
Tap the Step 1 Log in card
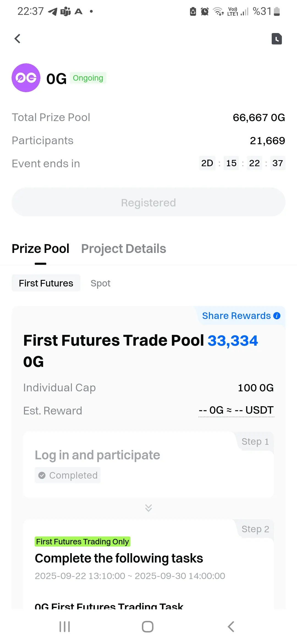point(148,465)
